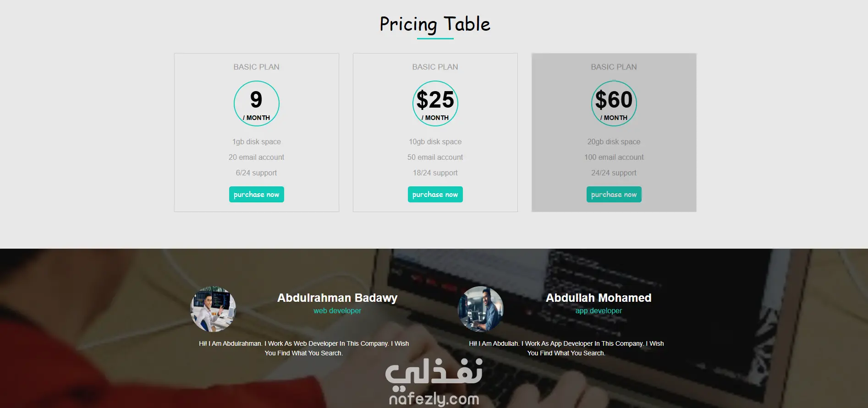Click the 24/24 support feature line
This screenshot has width=868, height=408.
click(614, 173)
